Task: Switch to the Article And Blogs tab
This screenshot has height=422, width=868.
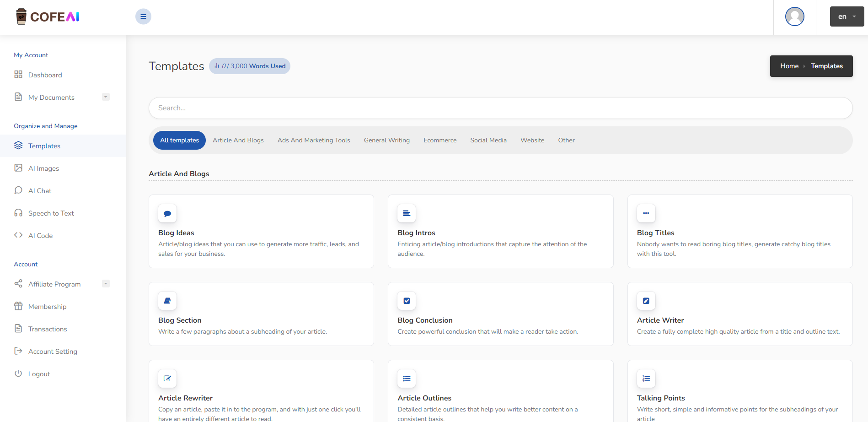Action: (238, 140)
